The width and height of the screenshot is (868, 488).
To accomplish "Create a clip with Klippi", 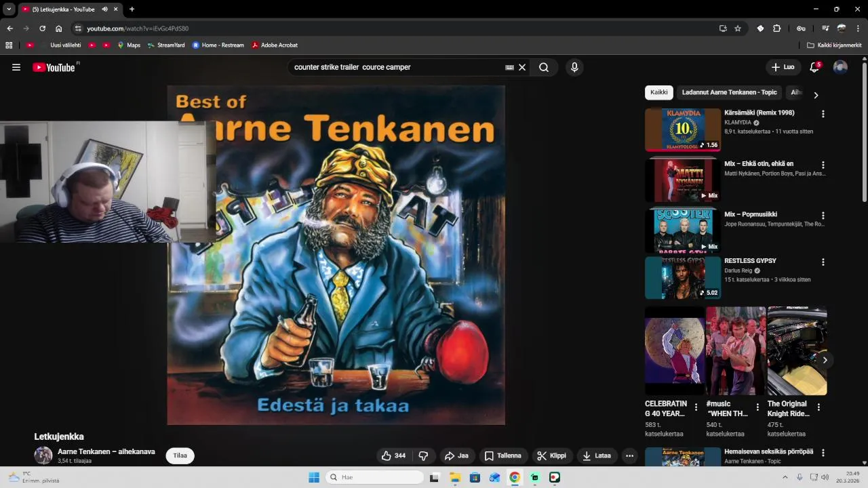I will pos(551,455).
